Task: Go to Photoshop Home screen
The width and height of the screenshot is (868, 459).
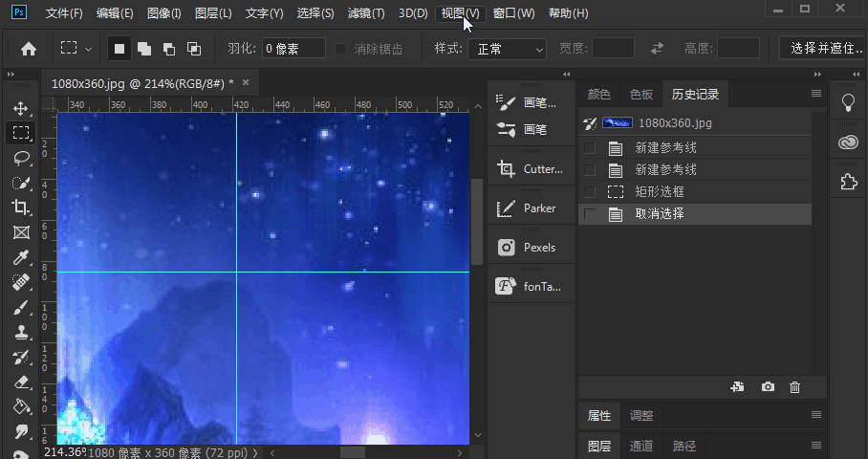Action: [x=29, y=49]
